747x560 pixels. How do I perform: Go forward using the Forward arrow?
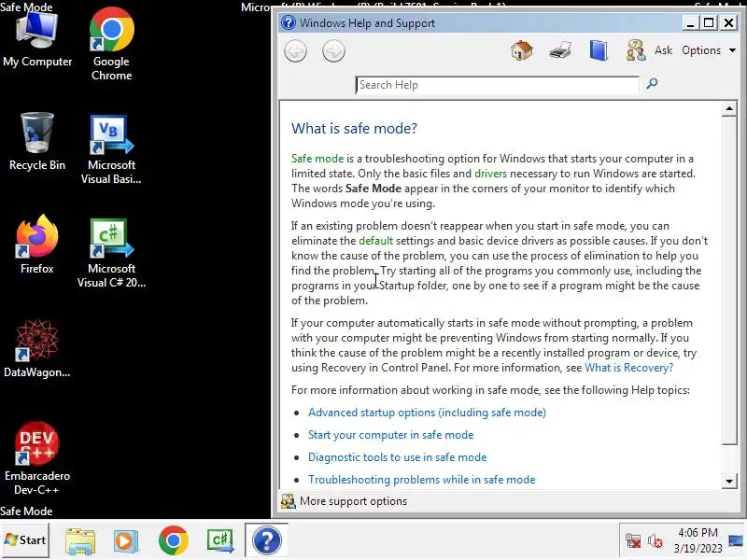tap(333, 51)
